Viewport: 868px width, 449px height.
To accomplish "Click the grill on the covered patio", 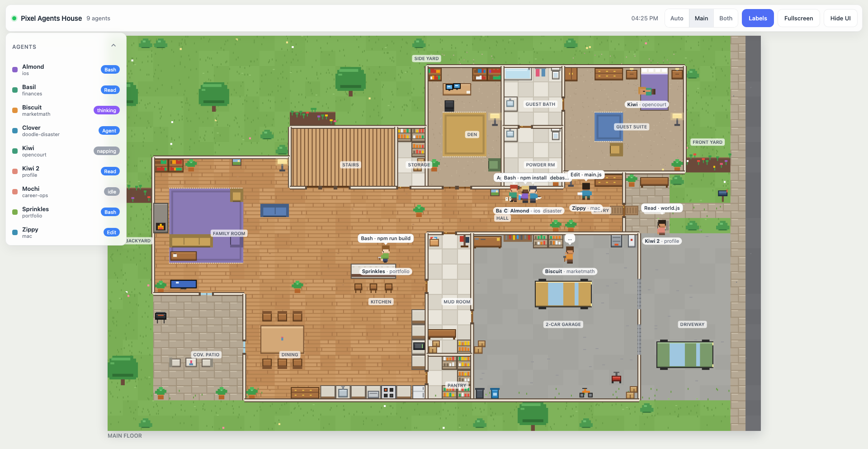I will click(160, 317).
